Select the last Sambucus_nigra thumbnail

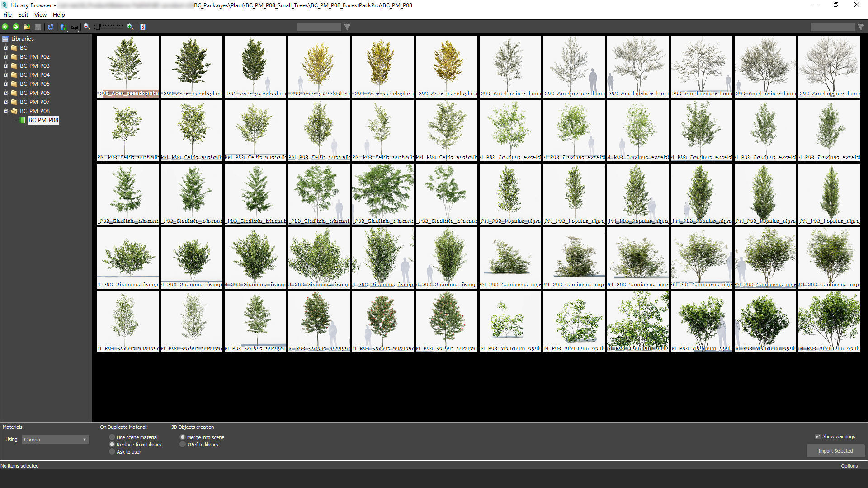(829, 258)
